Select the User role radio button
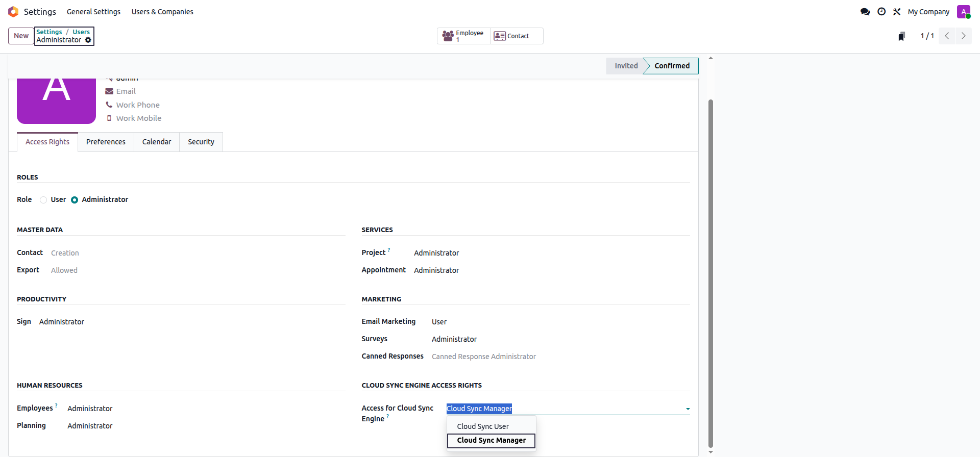Image resolution: width=980 pixels, height=457 pixels. point(43,200)
